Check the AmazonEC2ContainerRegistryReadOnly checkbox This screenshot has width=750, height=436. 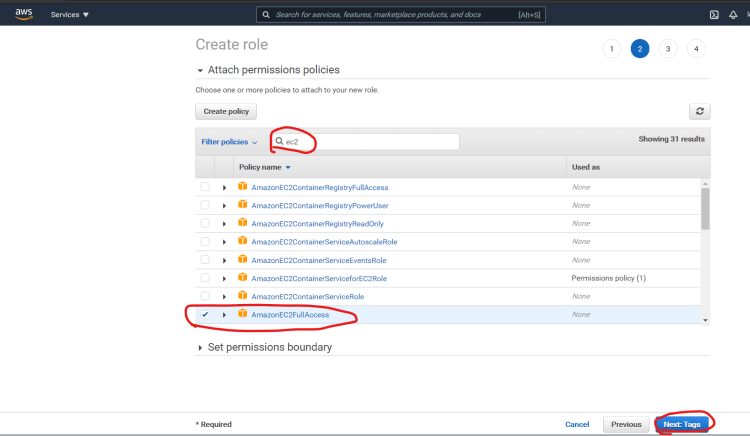205,223
